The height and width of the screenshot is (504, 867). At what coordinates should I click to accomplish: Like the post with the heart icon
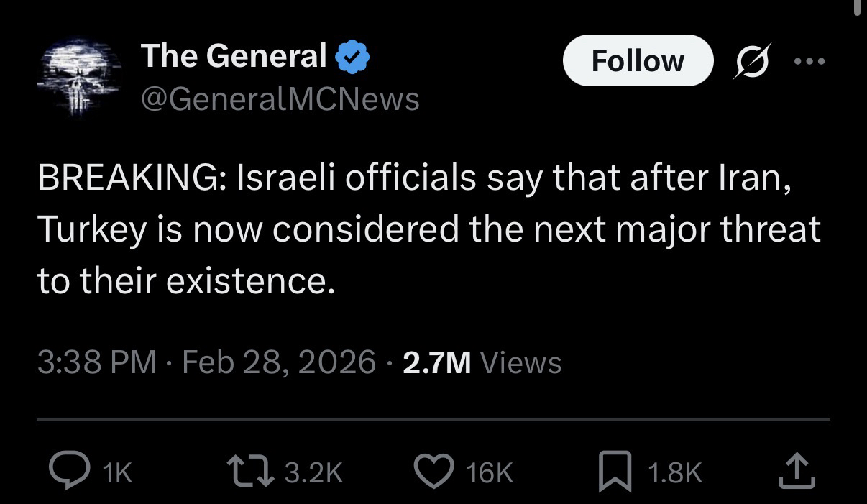435,472
